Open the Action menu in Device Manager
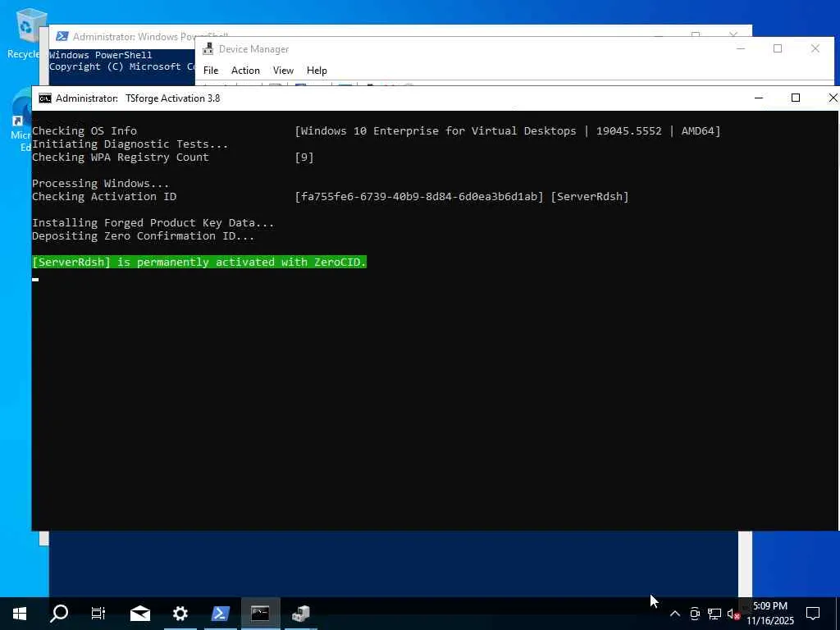 click(x=245, y=71)
